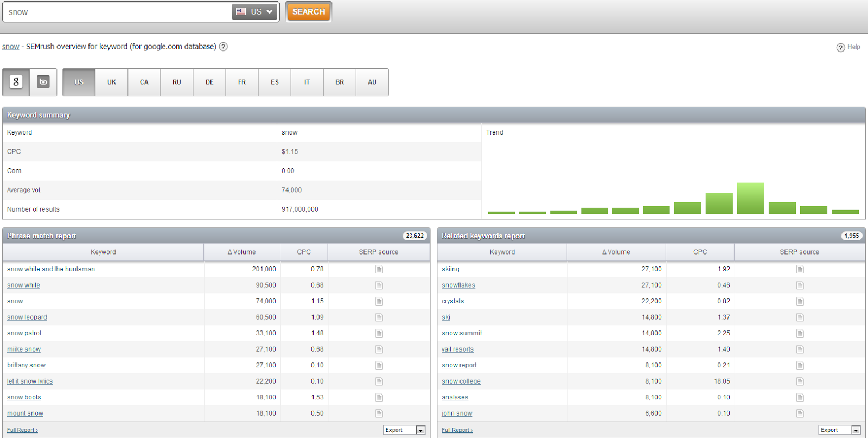Open the let it snow lyrics link
This screenshot has width=868, height=439.
pyautogui.click(x=30, y=381)
